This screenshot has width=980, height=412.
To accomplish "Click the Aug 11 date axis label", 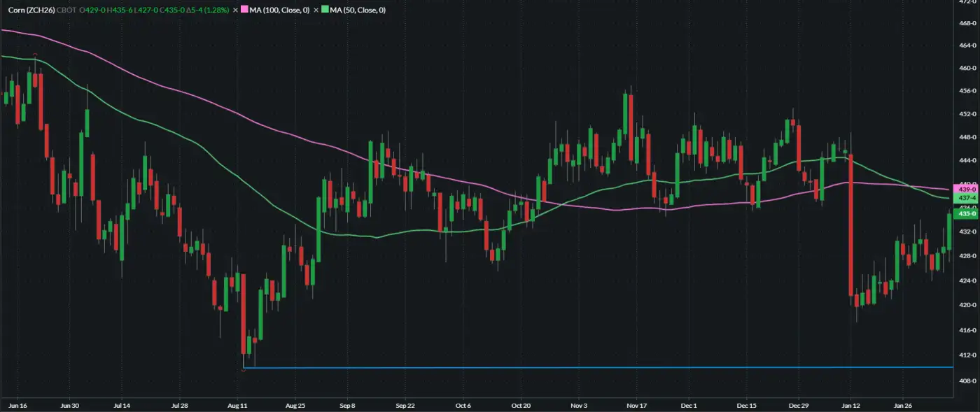I will (238, 405).
